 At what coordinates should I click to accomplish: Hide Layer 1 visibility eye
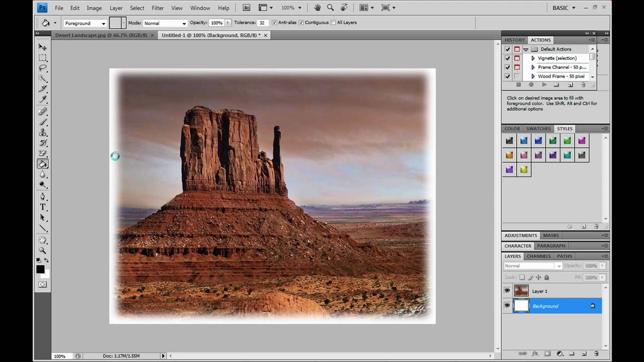pyautogui.click(x=507, y=291)
